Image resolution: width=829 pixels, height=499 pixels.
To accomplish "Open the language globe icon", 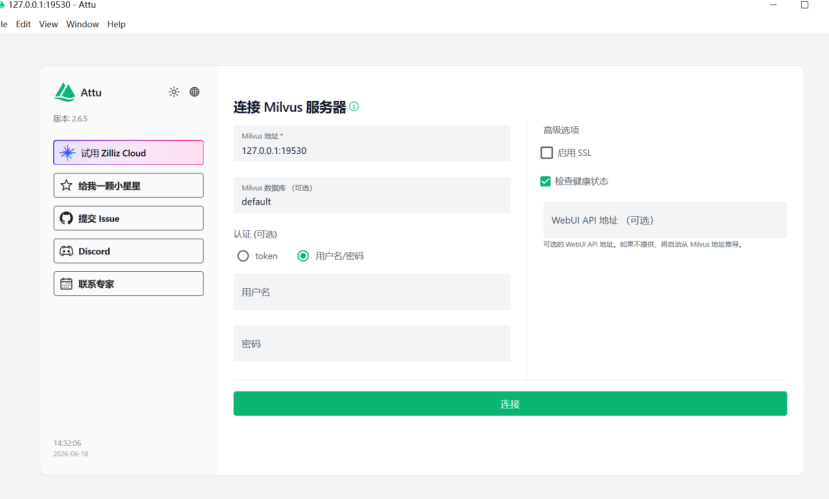I will [x=195, y=92].
